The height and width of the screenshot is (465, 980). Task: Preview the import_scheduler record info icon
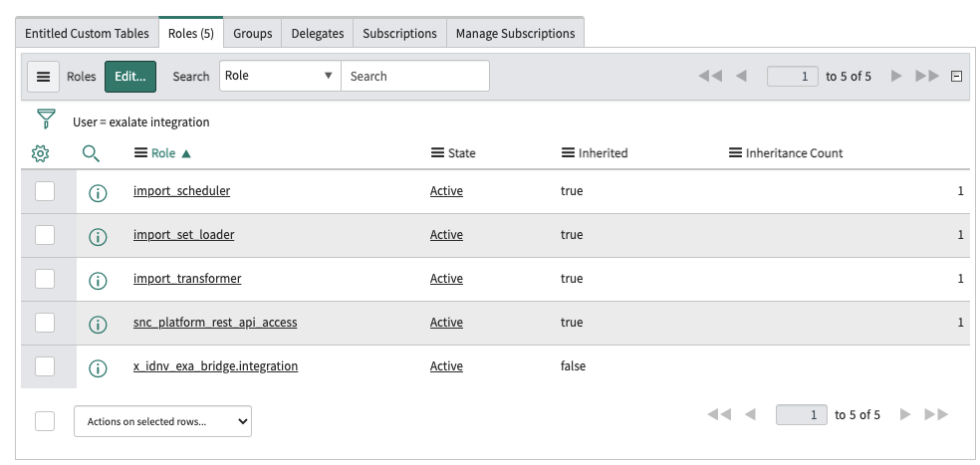pos(98,192)
